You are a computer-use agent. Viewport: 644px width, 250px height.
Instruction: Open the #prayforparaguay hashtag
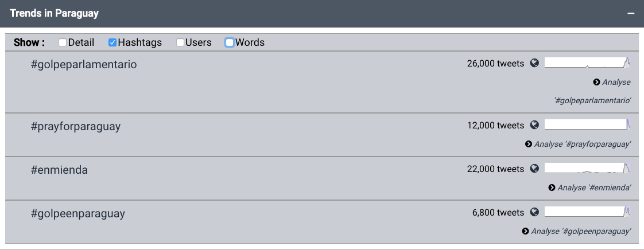point(76,126)
